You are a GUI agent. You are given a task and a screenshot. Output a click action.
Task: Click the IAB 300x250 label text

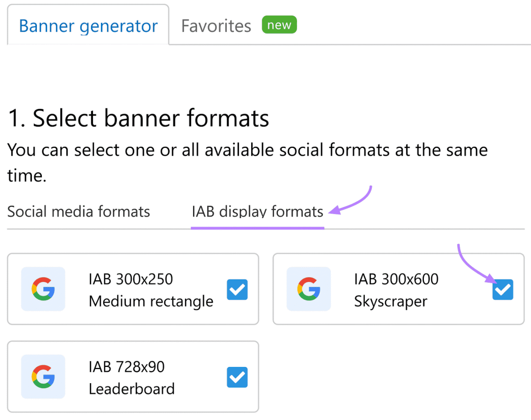tap(131, 279)
